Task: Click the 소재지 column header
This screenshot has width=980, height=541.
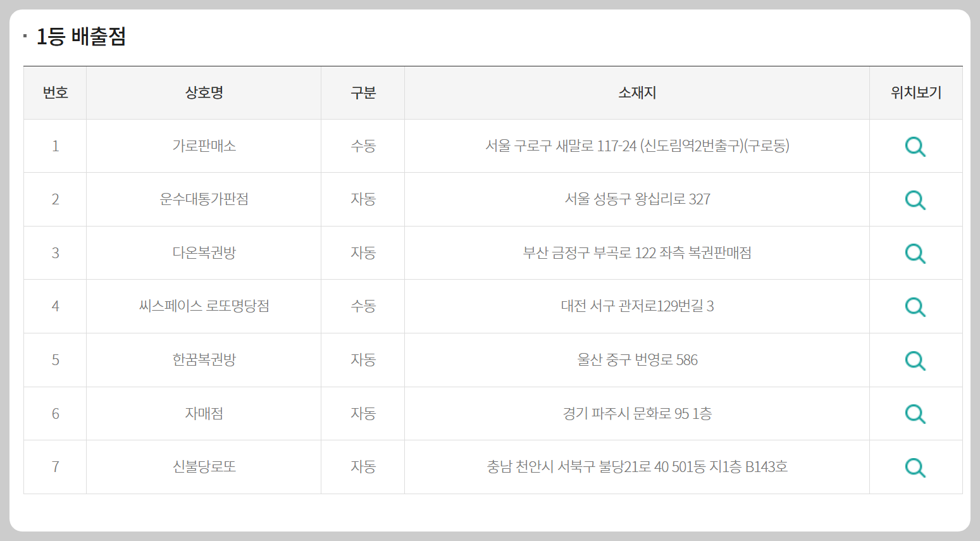Action: click(x=636, y=92)
